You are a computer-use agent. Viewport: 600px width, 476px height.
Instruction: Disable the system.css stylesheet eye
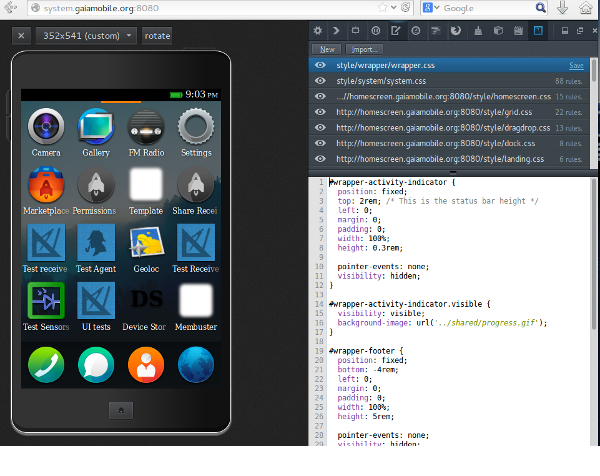click(x=320, y=81)
